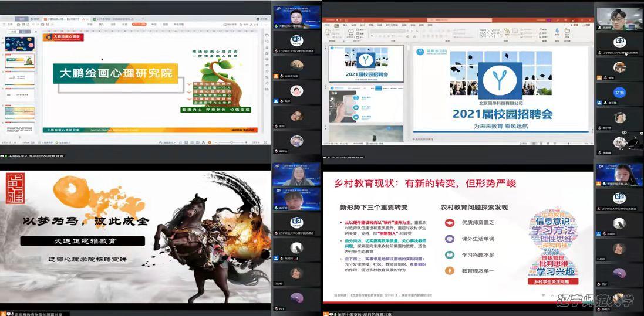
Task: Click the purple icon beside 课外生活单调
Action: (450, 239)
